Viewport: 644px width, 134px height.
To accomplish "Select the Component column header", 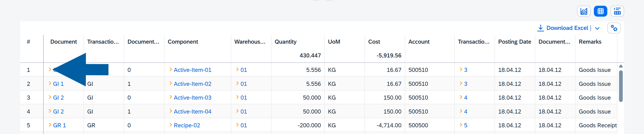I will coord(183,42).
